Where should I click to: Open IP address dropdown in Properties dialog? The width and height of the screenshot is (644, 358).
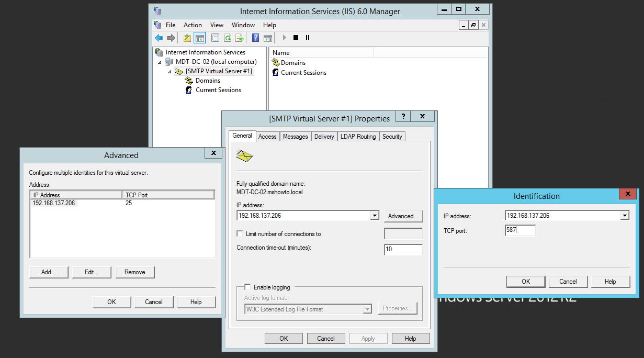click(x=375, y=215)
